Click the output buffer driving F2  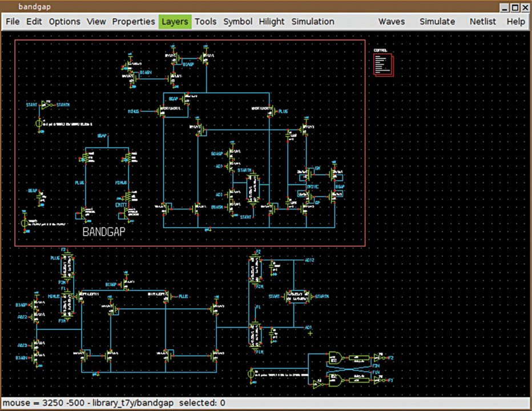377,357
